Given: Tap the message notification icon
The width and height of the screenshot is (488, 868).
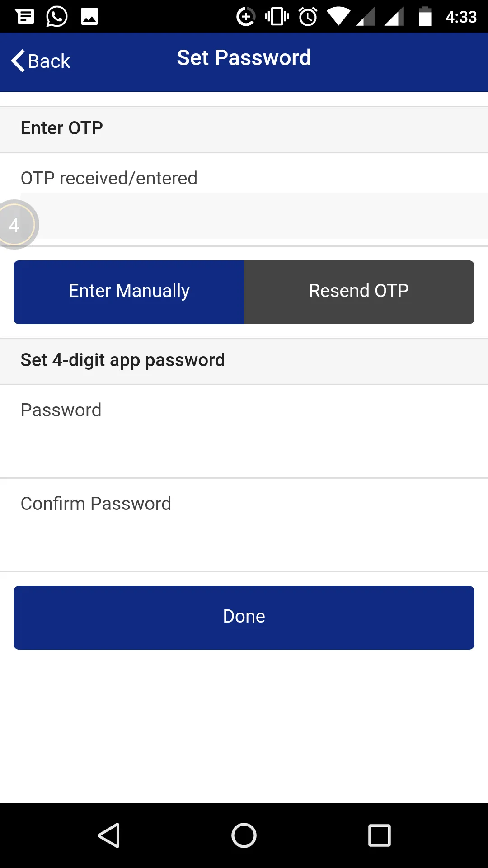Looking at the screenshot, I should [x=25, y=17].
